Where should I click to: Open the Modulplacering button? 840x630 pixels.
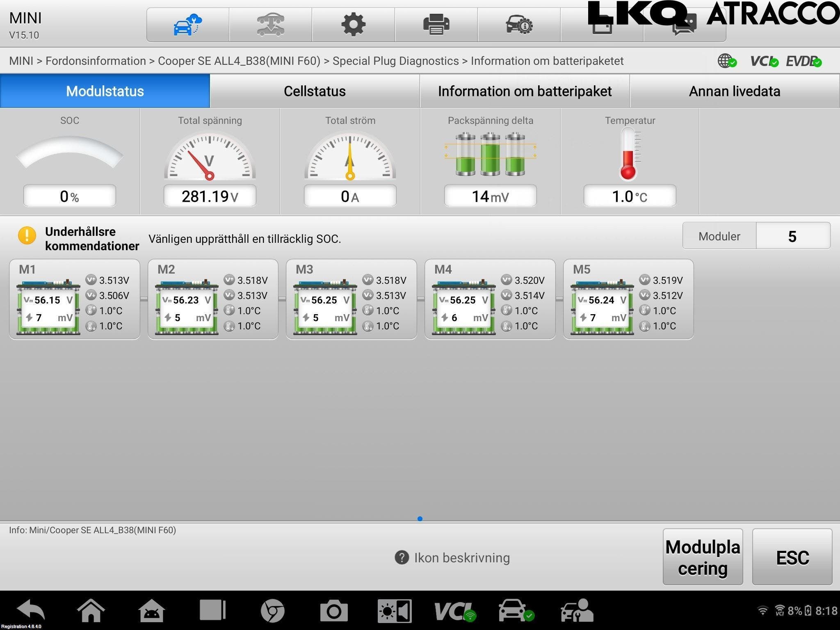[x=703, y=557]
